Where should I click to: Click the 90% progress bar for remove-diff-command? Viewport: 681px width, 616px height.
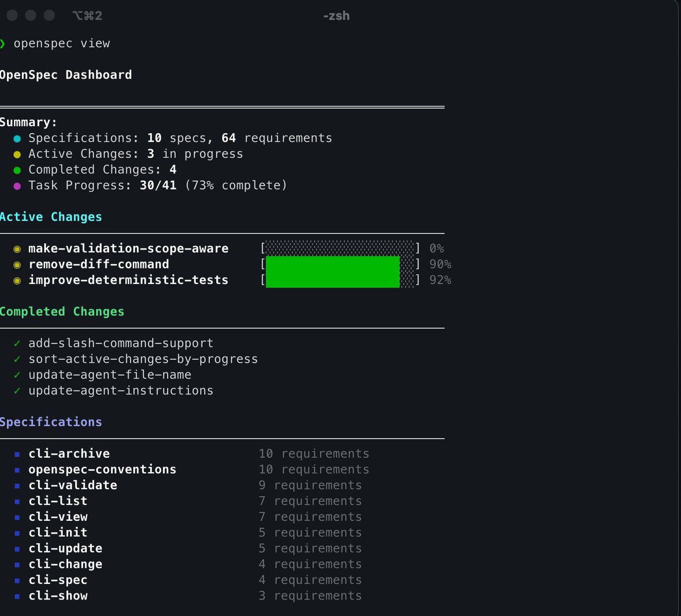(x=332, y=264)
